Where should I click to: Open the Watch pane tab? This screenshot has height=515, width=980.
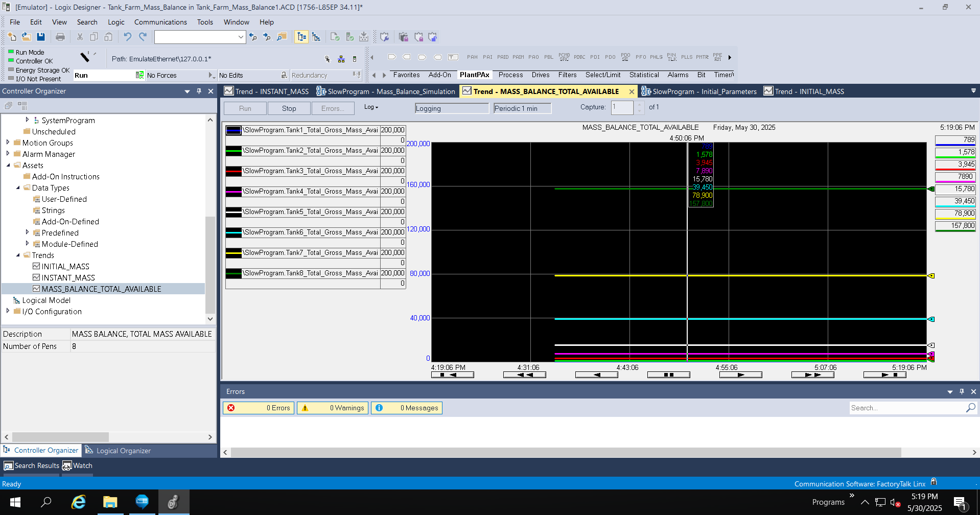click(x=77, y=465)
